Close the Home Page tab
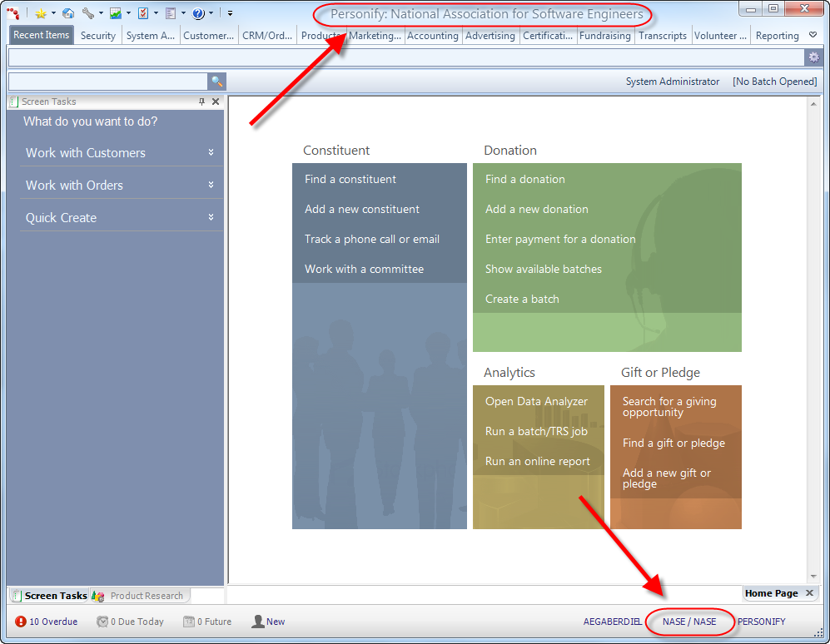The height and width of the screenshot is (644, 830). coord(809,593)
